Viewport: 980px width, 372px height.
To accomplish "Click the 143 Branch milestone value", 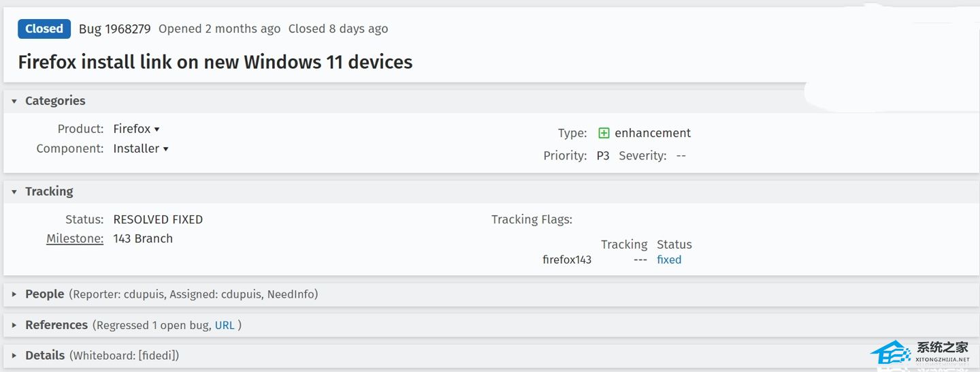I will pos(143,238).
